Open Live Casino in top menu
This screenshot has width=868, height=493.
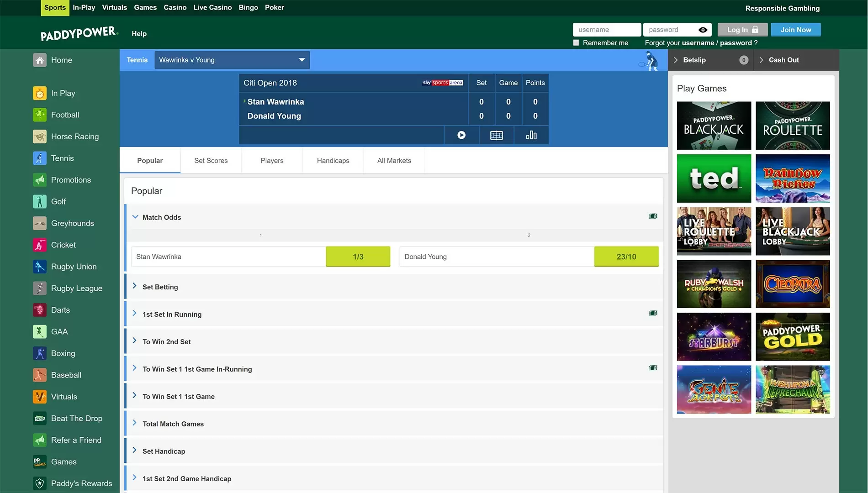(x=212, y=8)
